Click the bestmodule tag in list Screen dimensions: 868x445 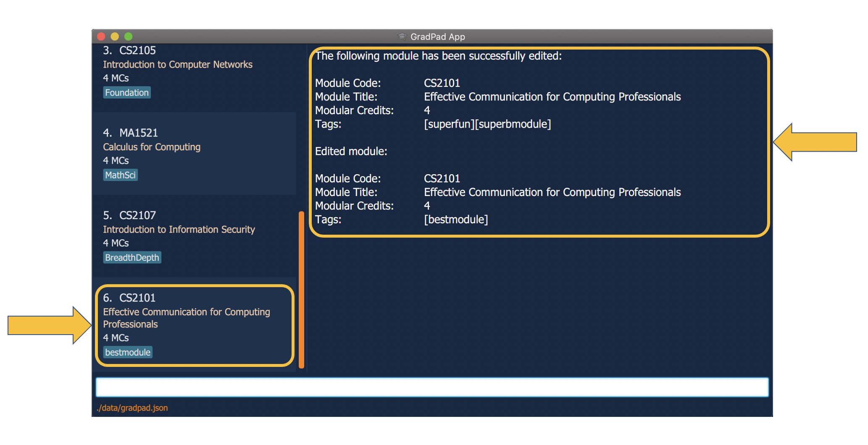128,352
